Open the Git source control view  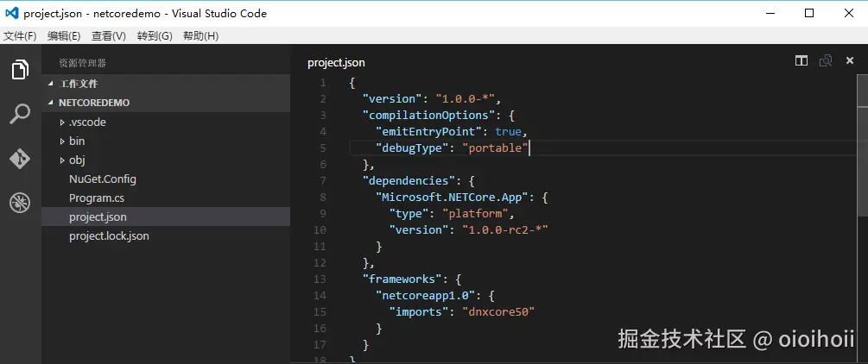pos(20,159)
